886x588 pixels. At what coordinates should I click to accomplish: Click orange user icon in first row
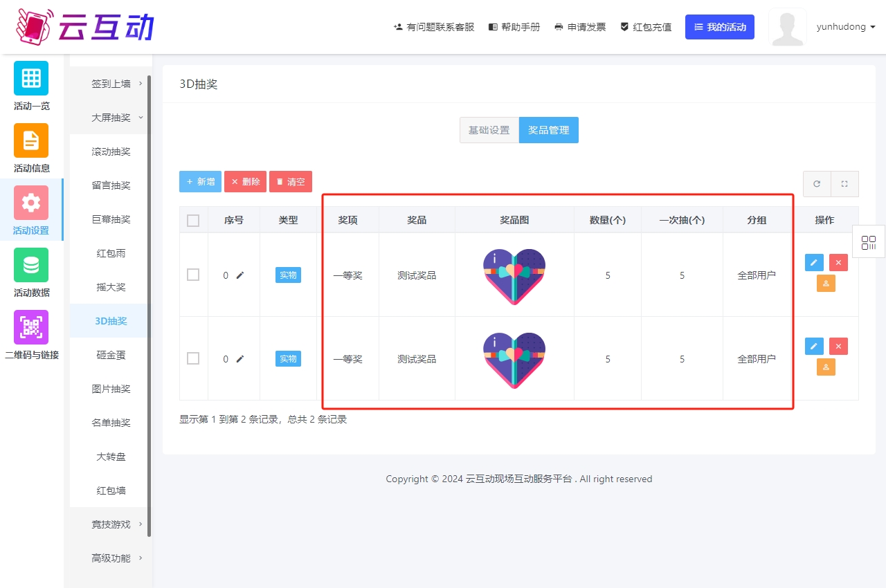826,284
